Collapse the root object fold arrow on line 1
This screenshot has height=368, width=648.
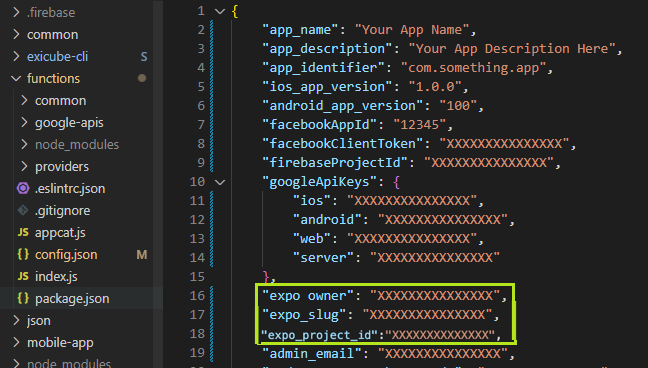point(220,11)
